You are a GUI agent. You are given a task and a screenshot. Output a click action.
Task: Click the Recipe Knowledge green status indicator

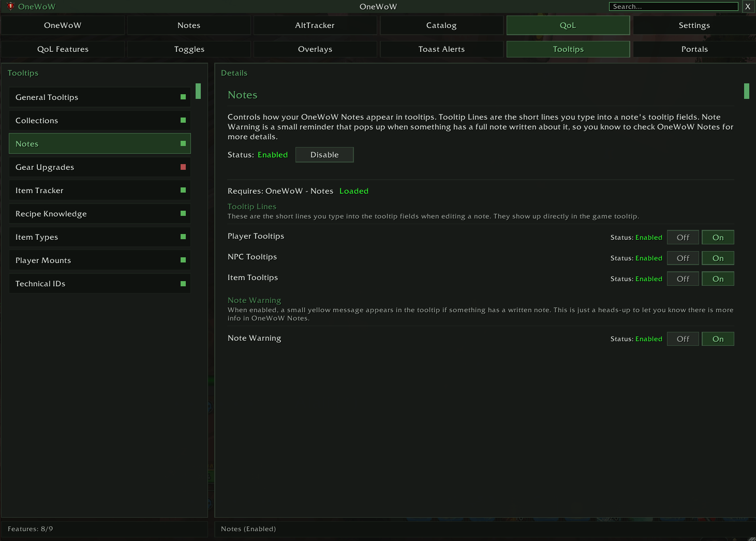coord(183,213)
